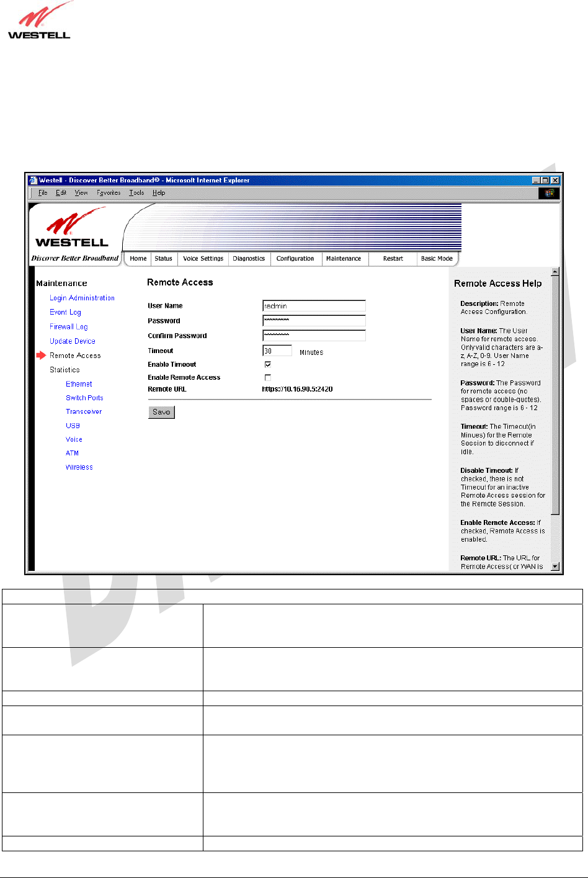Open the Help menu
Image resolution: width=588 pixels, height=878 pixels.
pyautogui.click(x=159, y=193)
